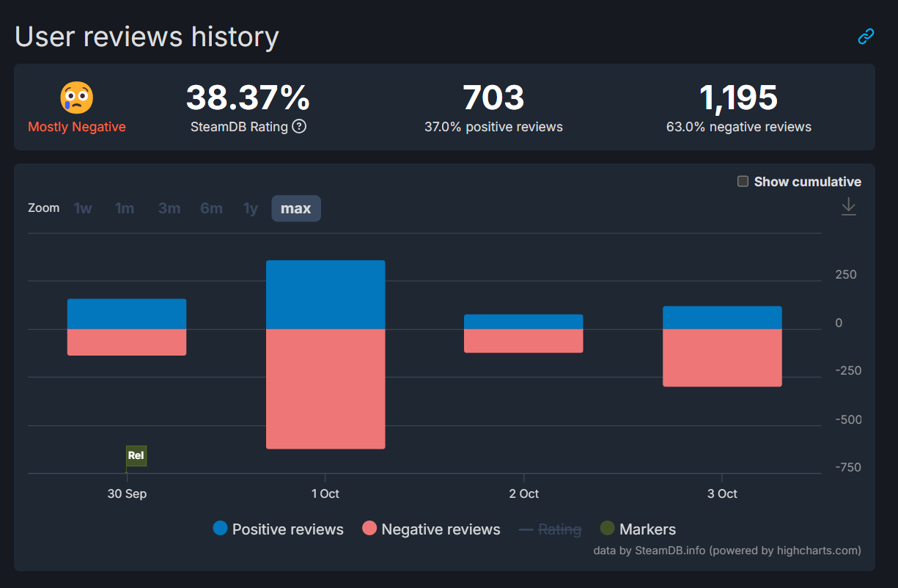Image resolution: width=898 pixels, height=588 pixels.
Task: Toggle Negative reviews visibility in the legend
Action: 430,529
